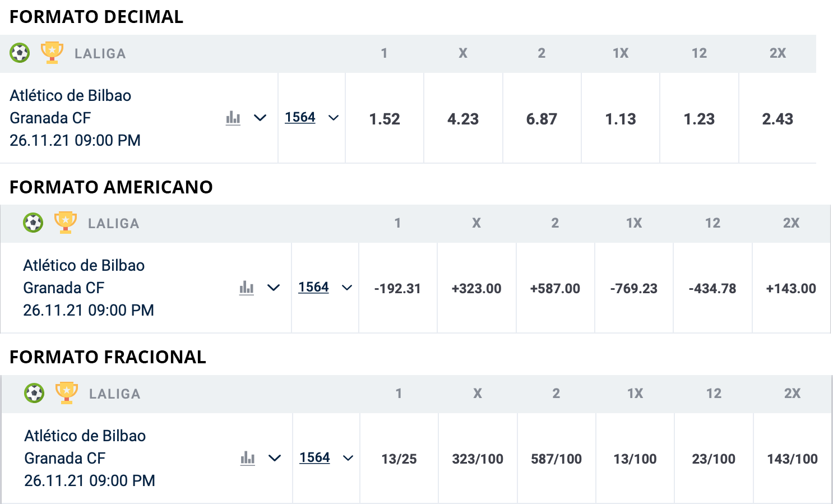Choose the -769.23 double chance 1X odds
833x504 pixels.
pyautogui.click(x=634, y=289)
